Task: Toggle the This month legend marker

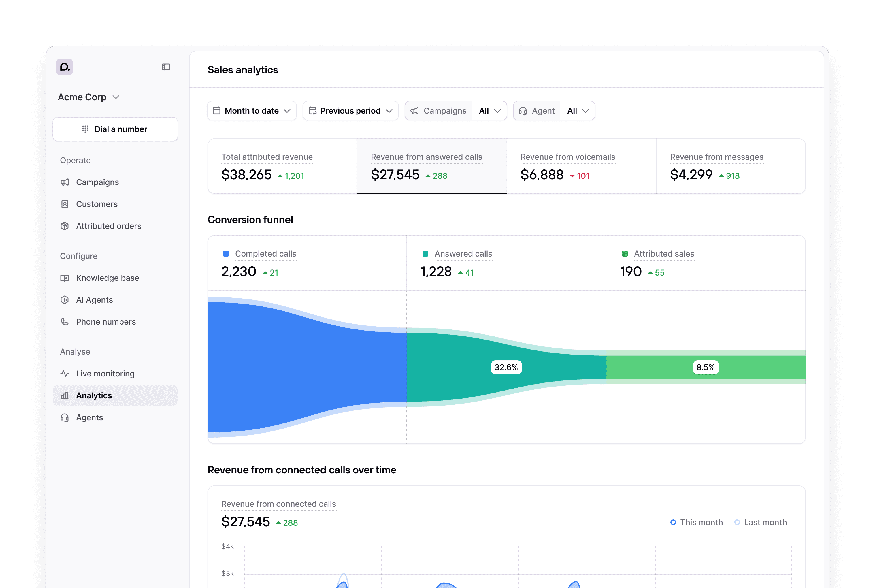Action: point(673,522)
